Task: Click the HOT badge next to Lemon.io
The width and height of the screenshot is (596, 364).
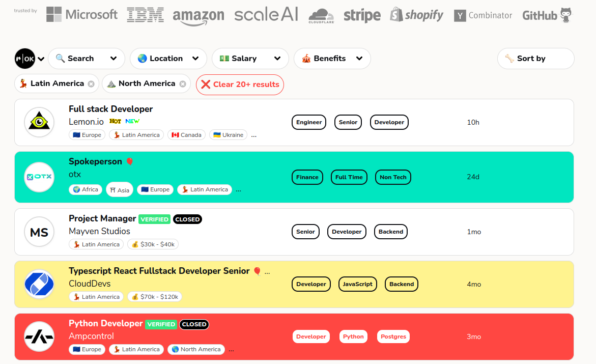Action: coord(115,121)
